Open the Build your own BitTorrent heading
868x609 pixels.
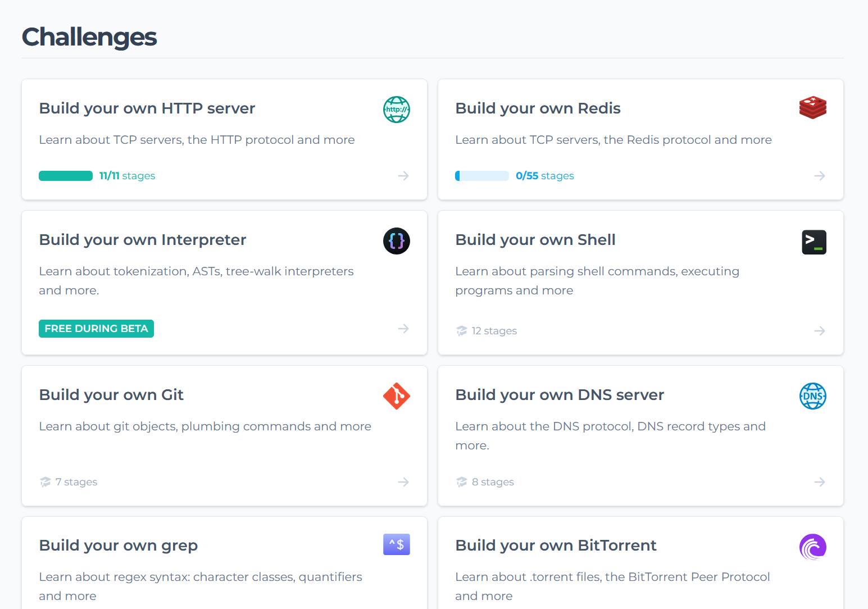coord(555,546)
